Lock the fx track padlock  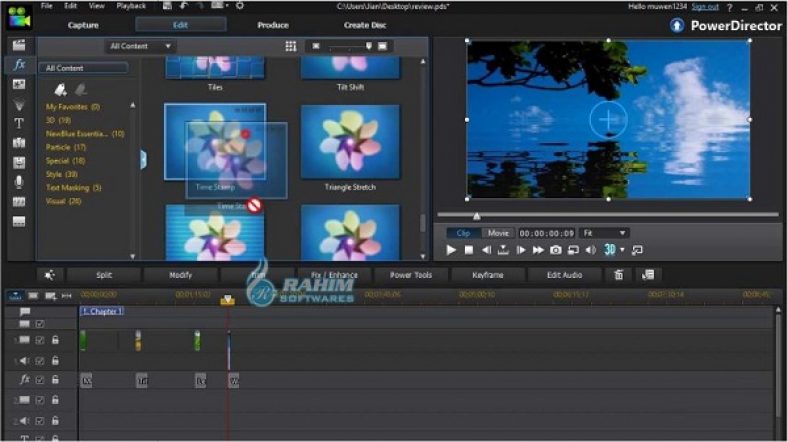tap(55, 380)
